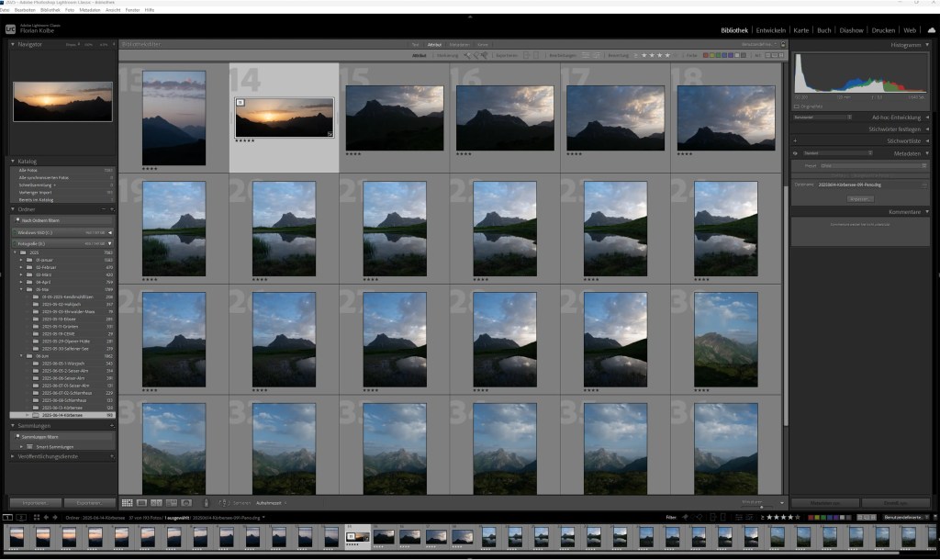Select the Grid view icon in the toolbar
Viewport: 940px width, 560px height.
pyautogui.click(x=126, y=502)
